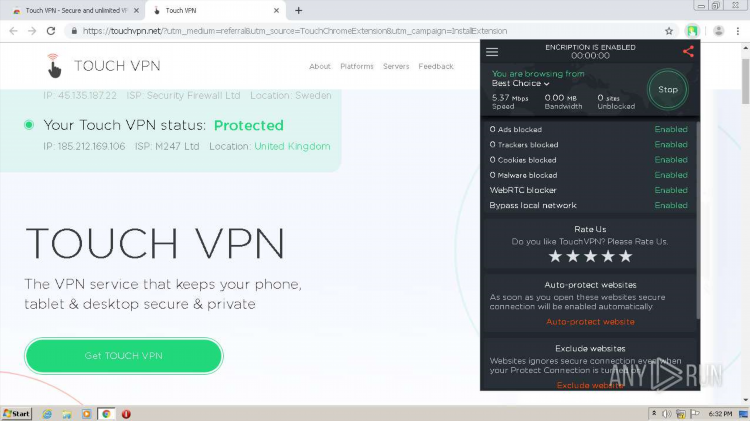This screenshot has height=421, width=750.
Task: Click the Touch VPN extension toolbar icon
Action: [x=692, y=31]
